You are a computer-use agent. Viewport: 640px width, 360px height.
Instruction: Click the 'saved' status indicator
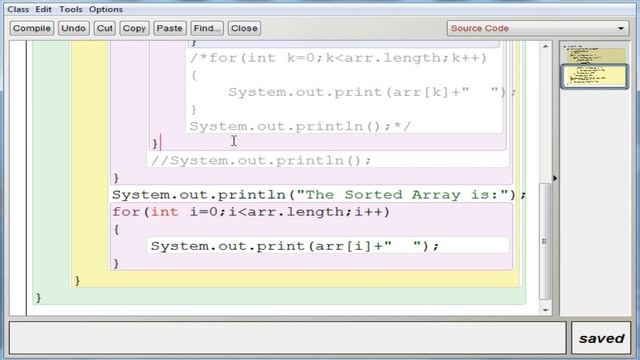click(x=601, y=338)
